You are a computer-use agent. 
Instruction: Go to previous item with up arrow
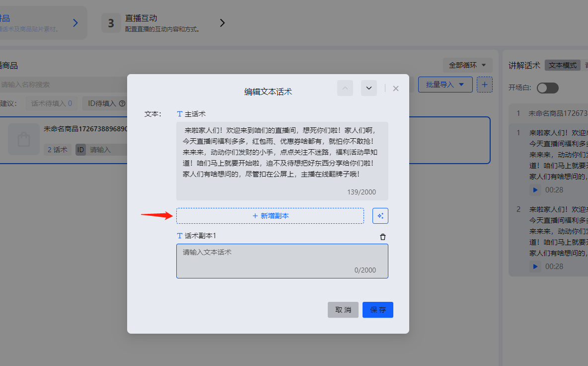345,88
